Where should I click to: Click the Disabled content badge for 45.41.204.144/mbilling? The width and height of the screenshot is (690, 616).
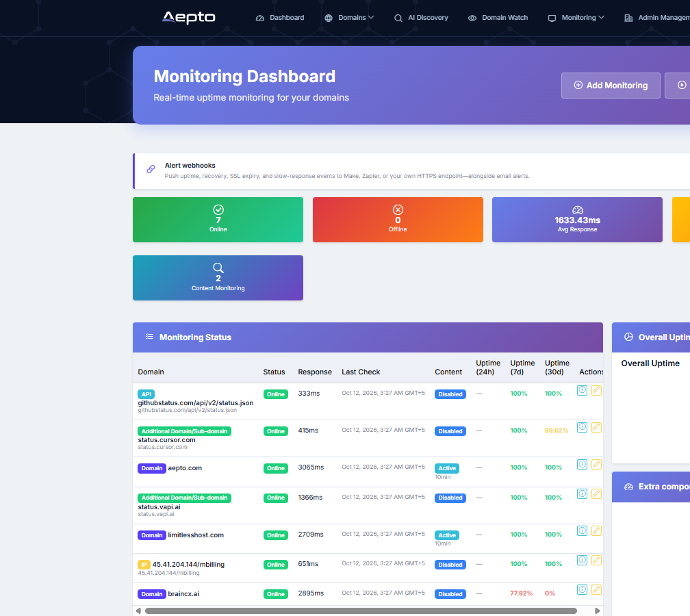point(450,565)
